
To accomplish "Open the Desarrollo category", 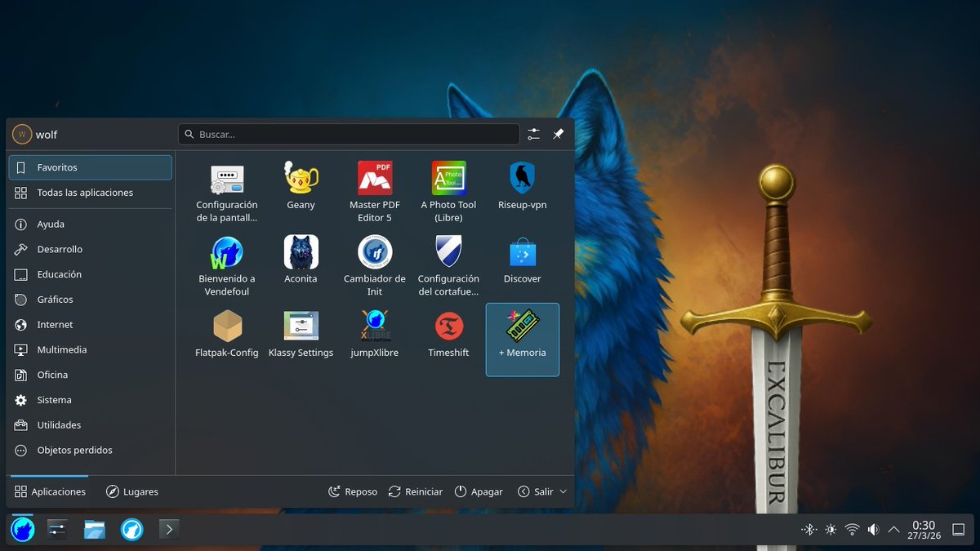I will [91, 249].
